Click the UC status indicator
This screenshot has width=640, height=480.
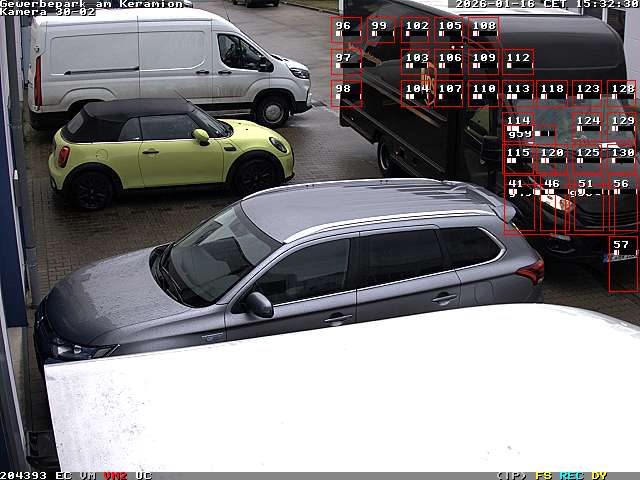click(x=143, y=475)
